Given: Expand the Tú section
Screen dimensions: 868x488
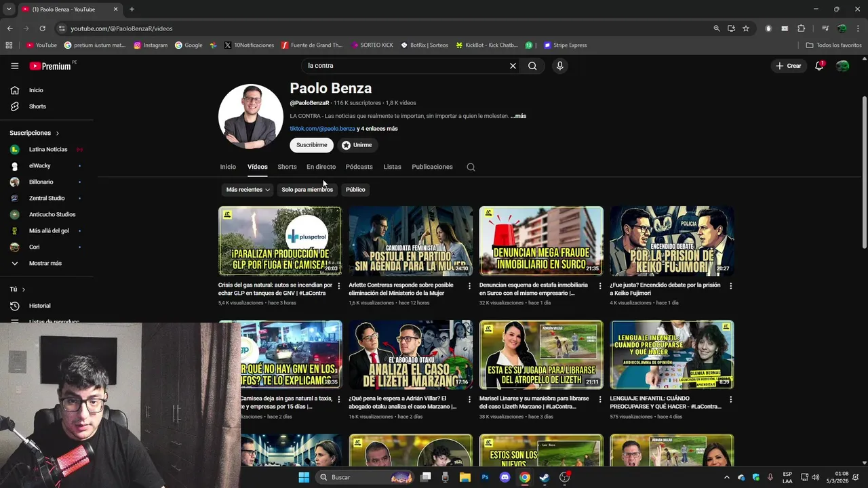Looking at the screenshot, I should (x=18, y=289).
